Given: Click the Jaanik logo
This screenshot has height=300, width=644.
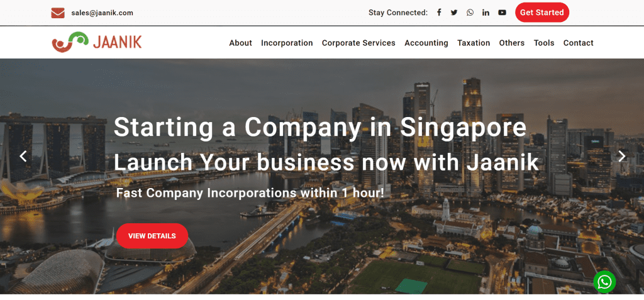Looking at the screenshot, I should pos(97,42).
